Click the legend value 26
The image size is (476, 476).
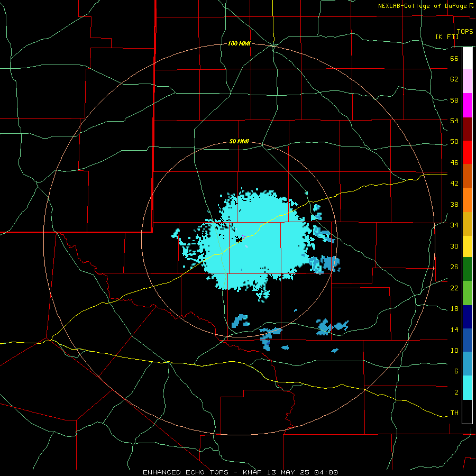tap(454, 267)
